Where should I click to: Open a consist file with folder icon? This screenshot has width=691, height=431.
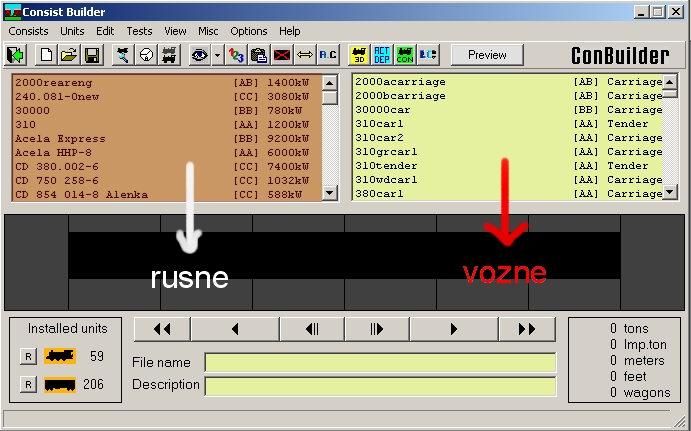(x=69, y=55)
